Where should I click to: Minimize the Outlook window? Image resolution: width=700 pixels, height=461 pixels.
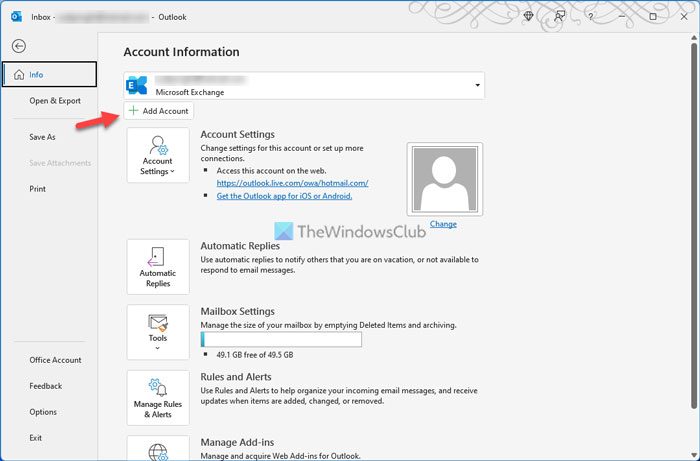[x=622, y=17]
